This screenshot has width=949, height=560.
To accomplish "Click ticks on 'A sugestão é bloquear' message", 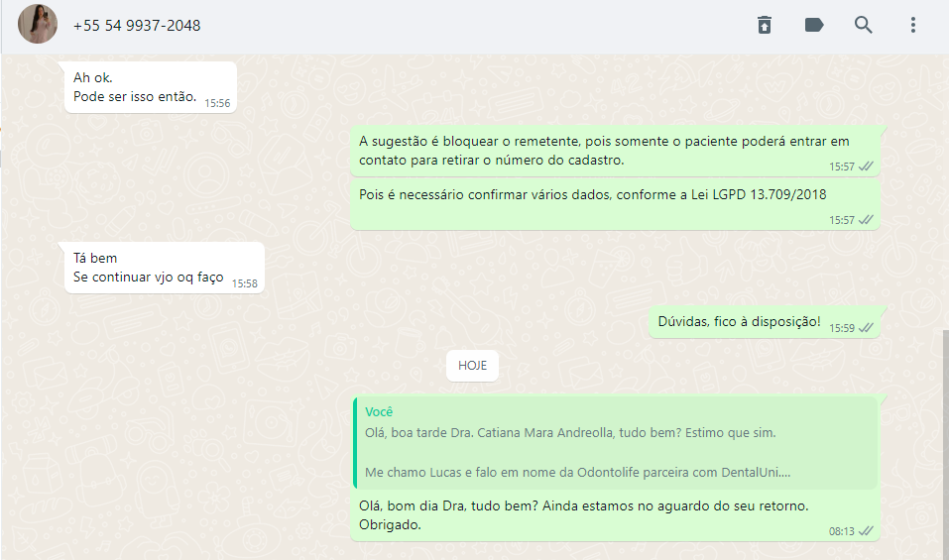I will pos(866,167).
